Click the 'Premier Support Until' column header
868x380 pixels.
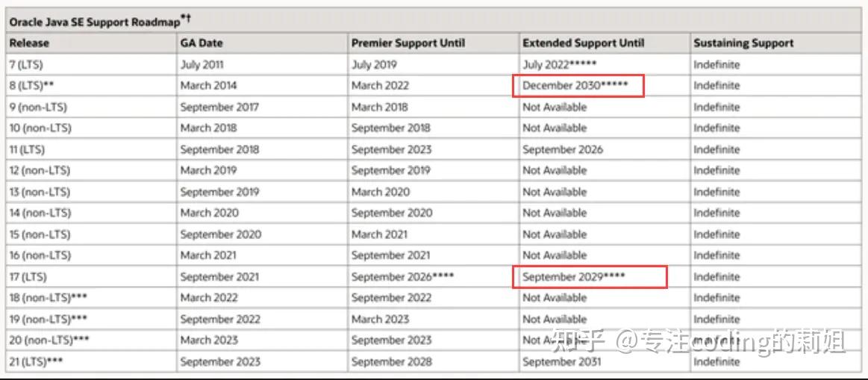coord(408,43)
